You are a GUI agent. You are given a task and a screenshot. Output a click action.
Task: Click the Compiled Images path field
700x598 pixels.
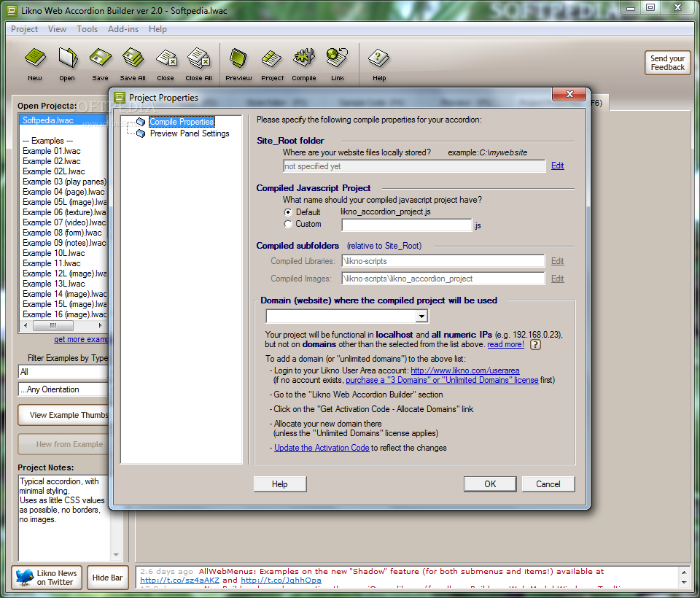(x=443, y=279)
